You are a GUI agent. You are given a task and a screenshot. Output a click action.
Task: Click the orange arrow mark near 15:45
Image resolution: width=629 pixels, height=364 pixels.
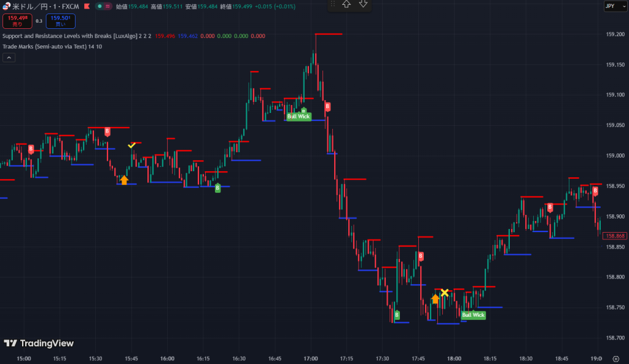pos(124,180)
